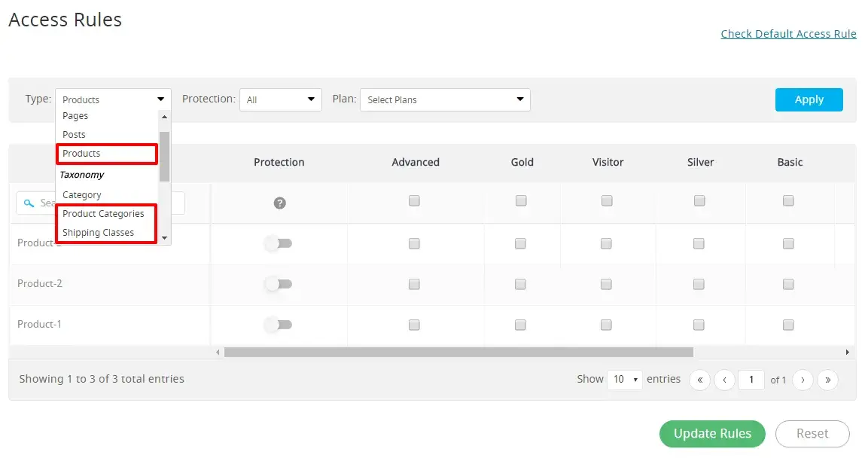Image resolution: width=868 pixels, height=461 pixels.
Task: Click the horizontal table scrollbar
Action: click(x=458, y=352)
